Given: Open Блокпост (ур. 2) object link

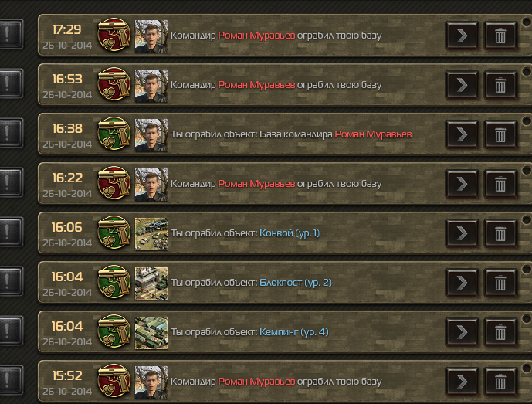Looking at the screenshot, I should pos(296,283).
